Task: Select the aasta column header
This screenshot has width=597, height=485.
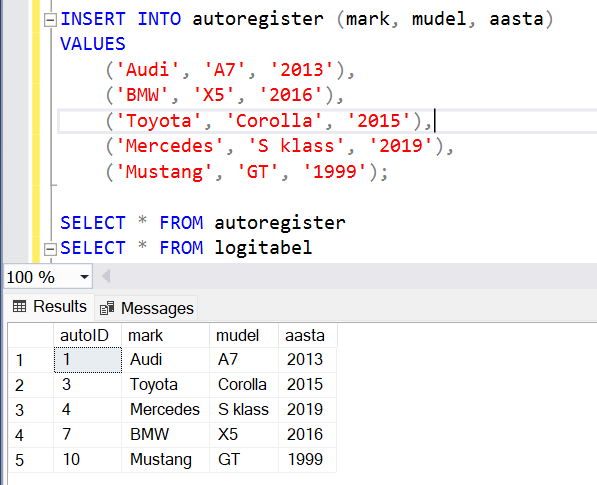Action: point(308,335)
